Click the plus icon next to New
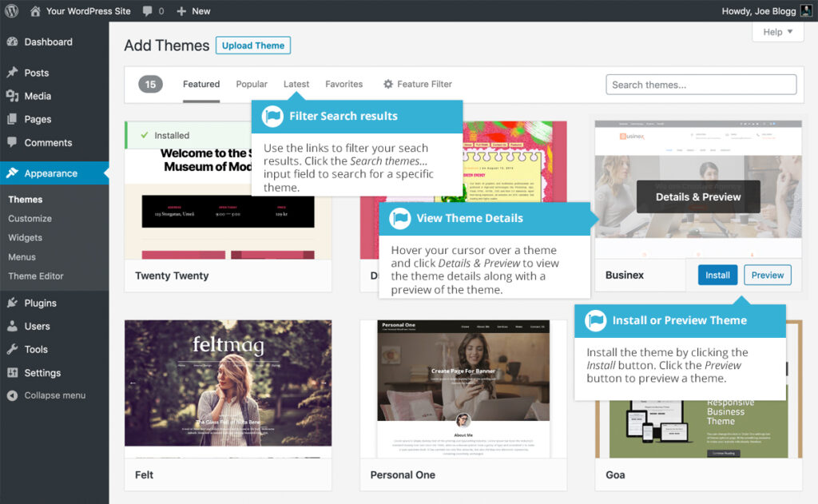Image resolution: width=818 pixels, height=504 pixels. coord(181,11)
